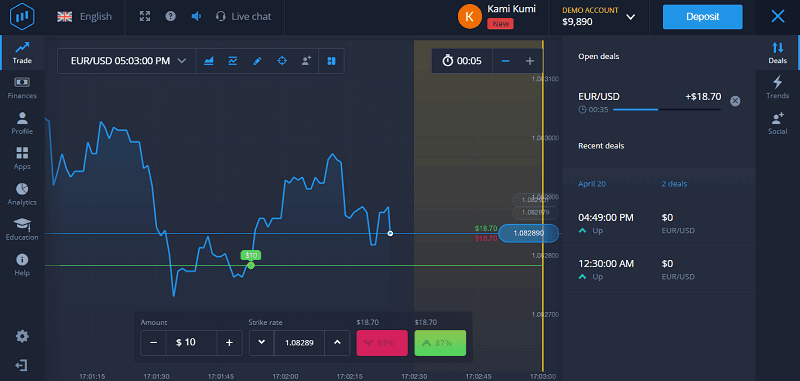Mute the sound speaker icon

pos(196,16)
